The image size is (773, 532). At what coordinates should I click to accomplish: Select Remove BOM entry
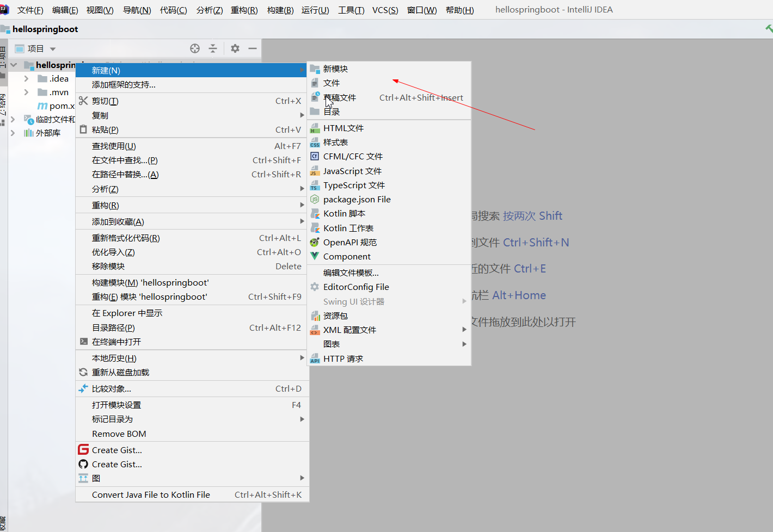pos(192,434)
